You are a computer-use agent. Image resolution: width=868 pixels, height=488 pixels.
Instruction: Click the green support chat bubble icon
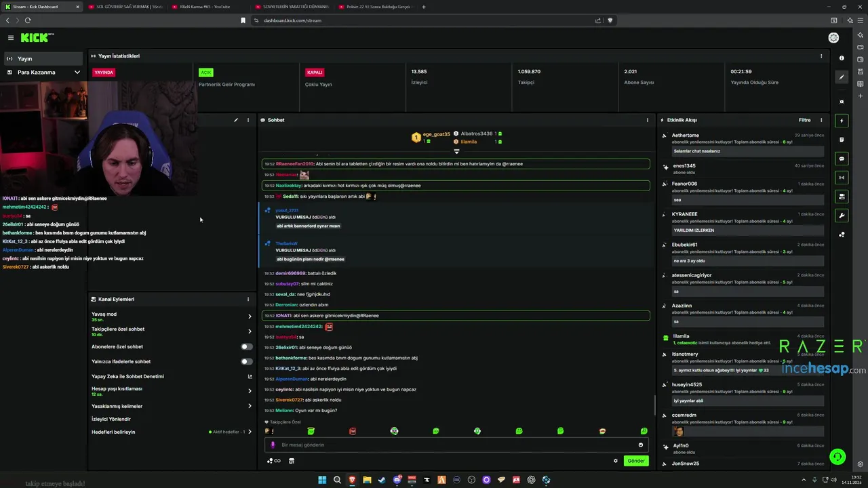click(837, 457)
